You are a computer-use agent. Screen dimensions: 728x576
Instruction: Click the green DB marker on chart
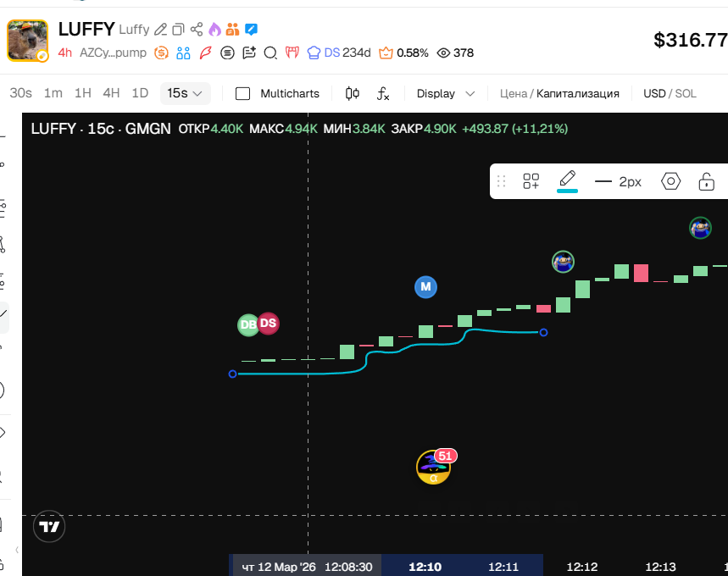(247, 325)
